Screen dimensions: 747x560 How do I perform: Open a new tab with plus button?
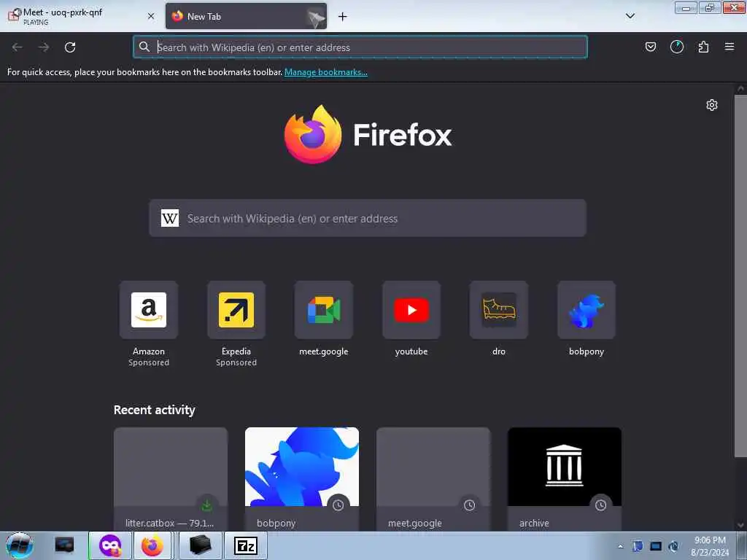343,17
